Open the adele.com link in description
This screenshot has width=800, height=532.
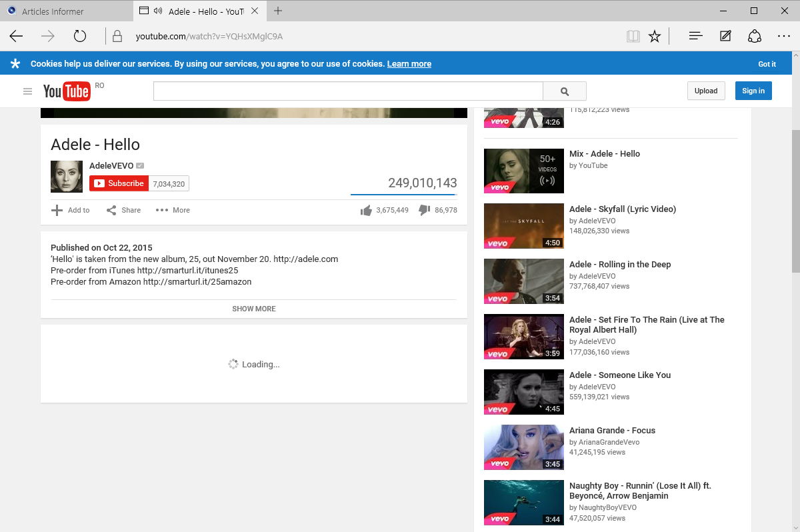coord(306,259)
